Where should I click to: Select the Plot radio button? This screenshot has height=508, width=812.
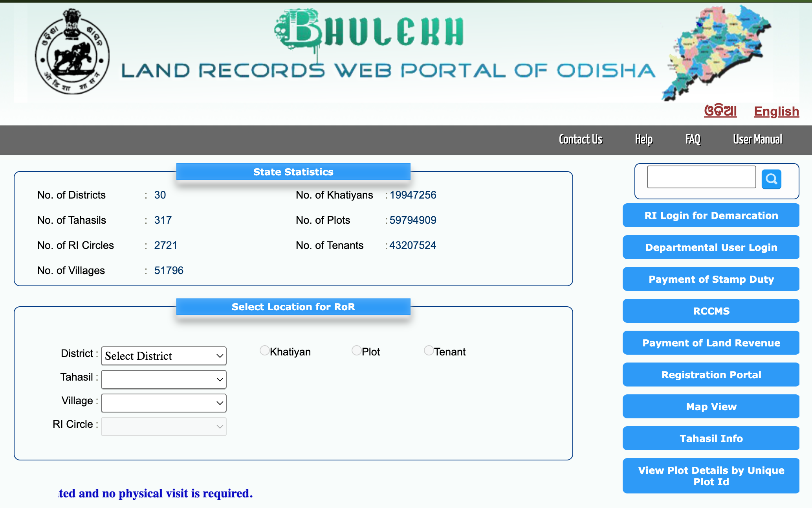tap(356, 350)
